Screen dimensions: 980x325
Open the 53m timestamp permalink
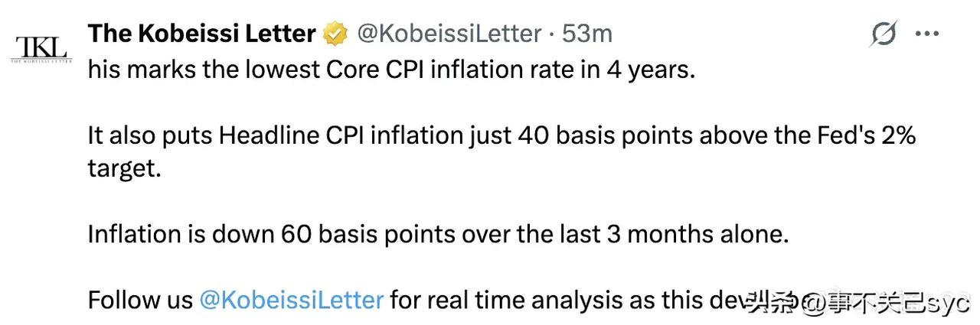[x=587, y=34]
